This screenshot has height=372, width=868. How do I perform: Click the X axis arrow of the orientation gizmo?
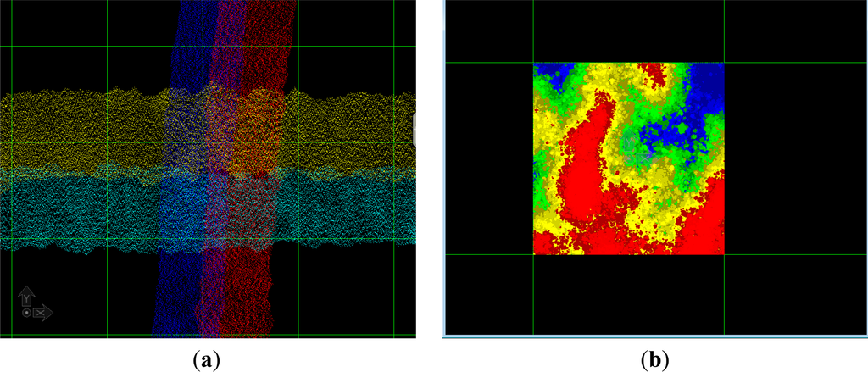[x=42, y=314]
